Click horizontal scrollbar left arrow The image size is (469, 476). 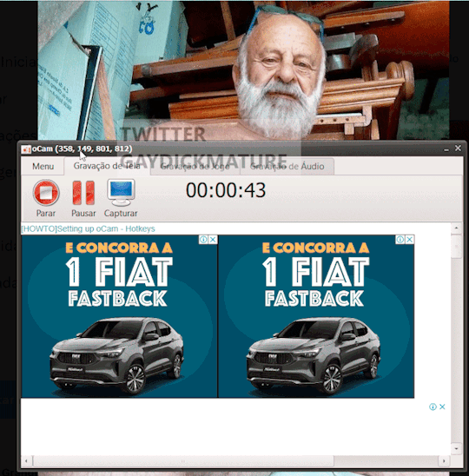click(x=26, y=461)
